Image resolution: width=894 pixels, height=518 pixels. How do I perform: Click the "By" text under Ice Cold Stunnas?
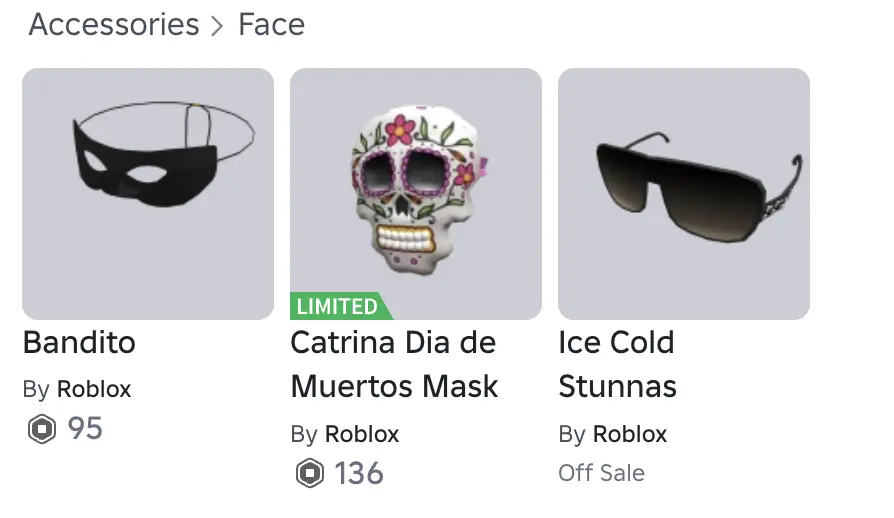572,434
